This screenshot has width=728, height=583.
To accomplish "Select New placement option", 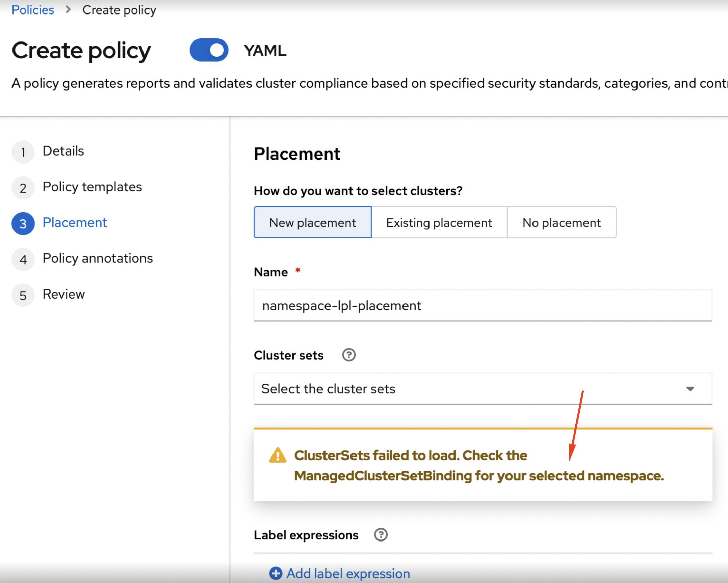I will pyautogui.click(x=312, y=223).
